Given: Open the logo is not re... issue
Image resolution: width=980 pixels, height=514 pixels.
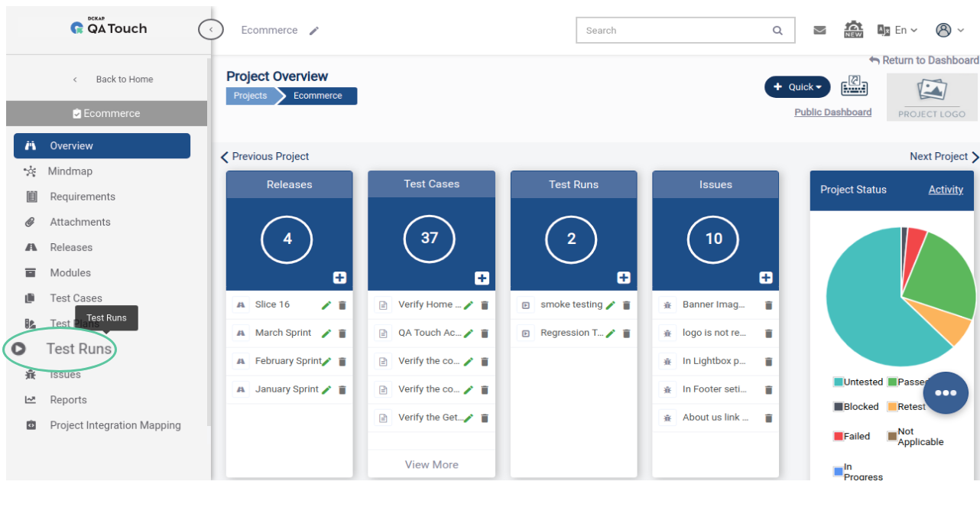Looking at the screenshot, I should 714,333.
